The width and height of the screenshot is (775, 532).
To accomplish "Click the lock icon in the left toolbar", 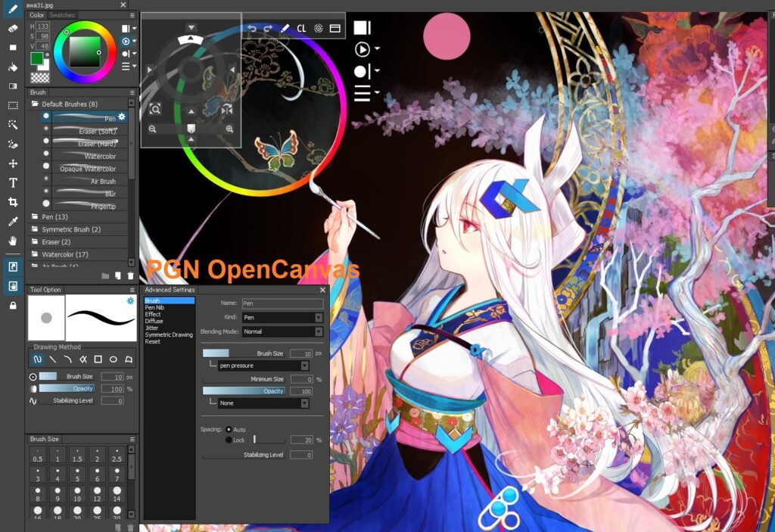I will [13, 306].
